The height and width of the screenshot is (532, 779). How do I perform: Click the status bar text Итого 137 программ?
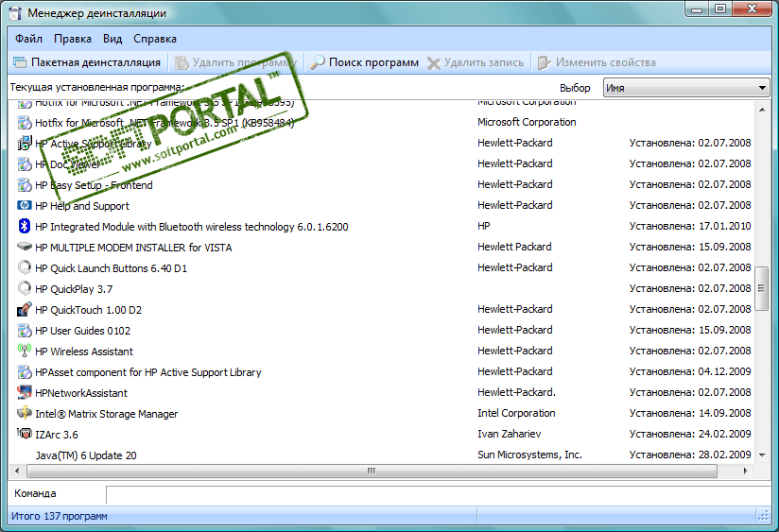click(x=60, y=516)
